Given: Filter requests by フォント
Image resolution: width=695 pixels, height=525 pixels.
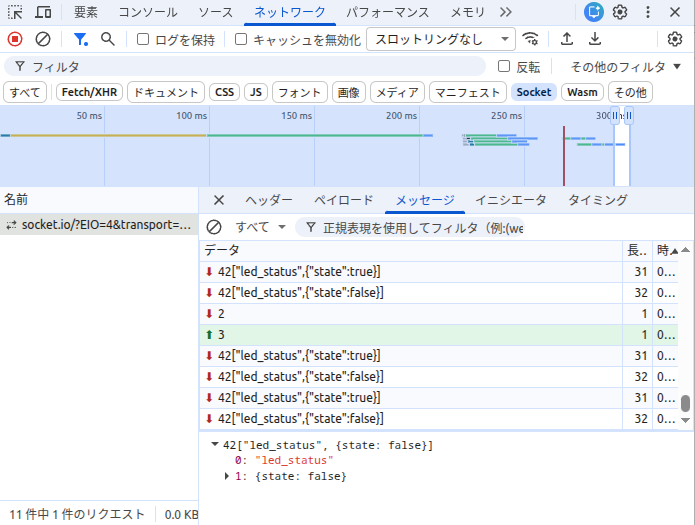Looking at the screenshot, I should tap(300, 92).
